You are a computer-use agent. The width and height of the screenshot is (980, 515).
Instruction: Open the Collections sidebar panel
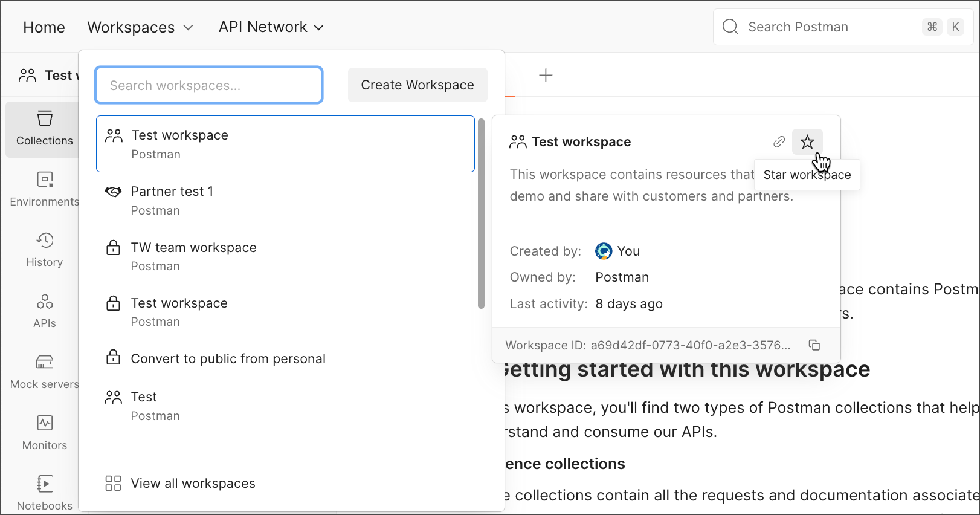pos(45,129)
